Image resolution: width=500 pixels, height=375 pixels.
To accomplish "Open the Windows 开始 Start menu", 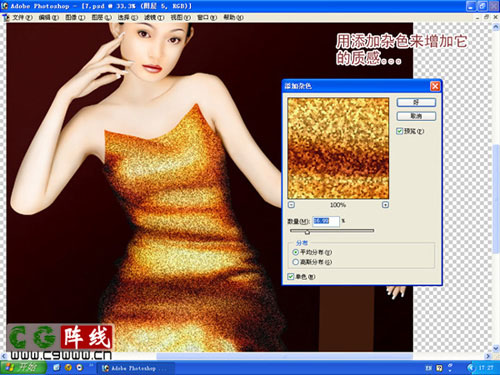I will pos(23,368).
